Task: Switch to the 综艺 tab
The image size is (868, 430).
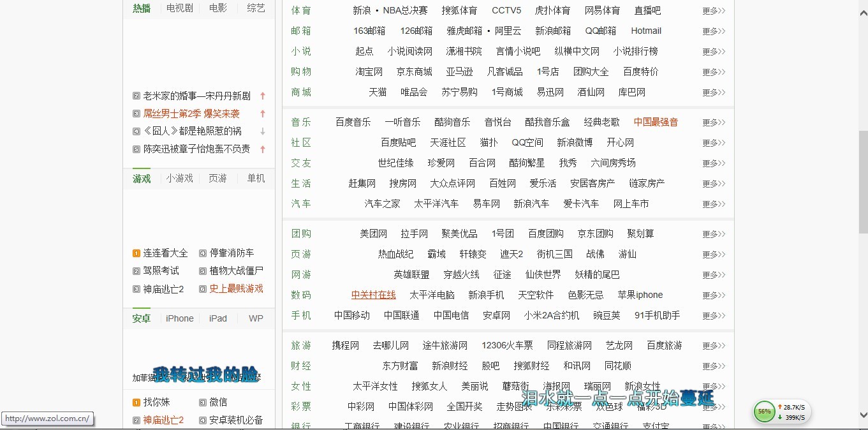Action: coord(256,8)
